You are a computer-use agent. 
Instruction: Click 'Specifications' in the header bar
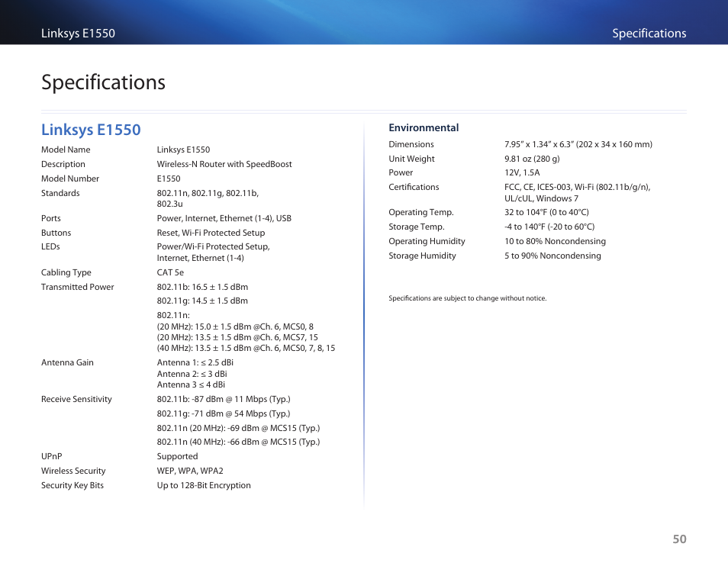click(x=649, y=34)
